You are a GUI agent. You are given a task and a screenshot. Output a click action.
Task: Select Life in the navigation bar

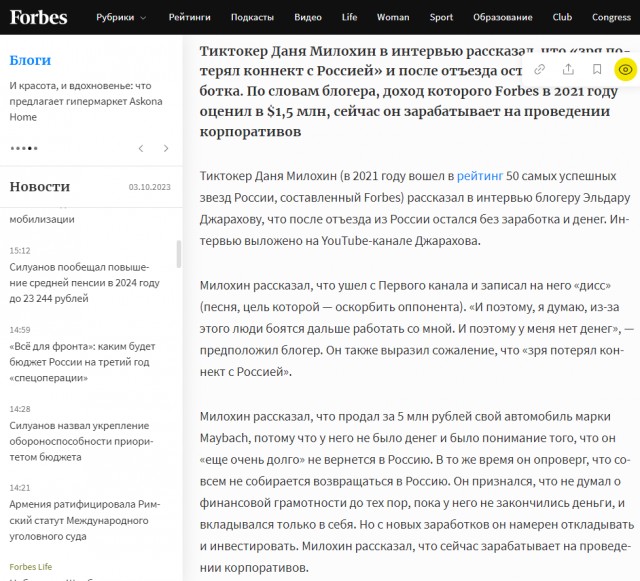click(x=349, y=17)
